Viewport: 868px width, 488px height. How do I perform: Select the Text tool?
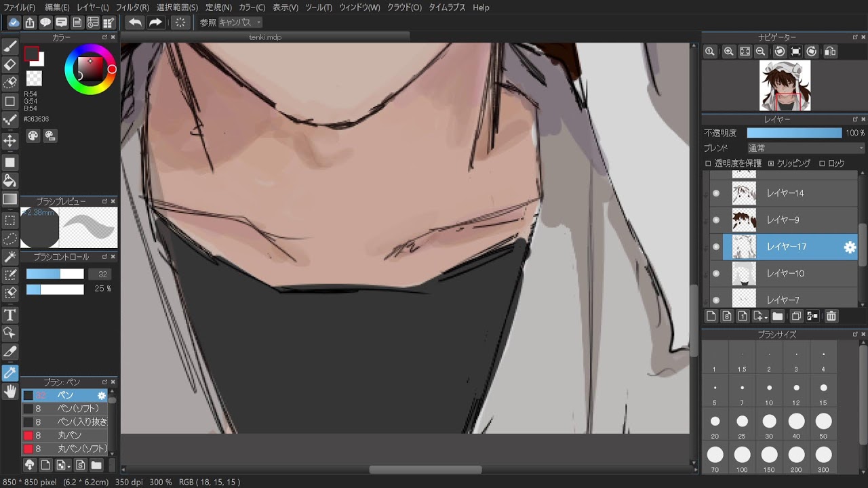pos(10,314)
